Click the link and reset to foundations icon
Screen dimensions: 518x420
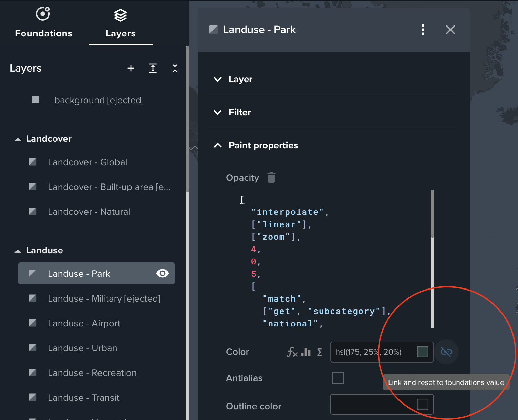pyautogui.click(x=446, y=352)
